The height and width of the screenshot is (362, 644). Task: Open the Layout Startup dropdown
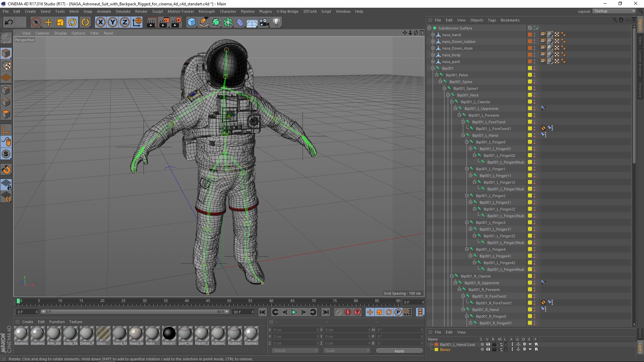pyautogui.click(x=614, y=11)
